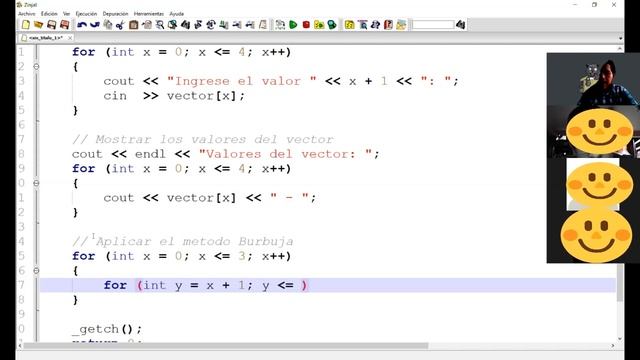Open the Depuración menu
The height and width of the screenshot is (360, 640).
(116, 13)
